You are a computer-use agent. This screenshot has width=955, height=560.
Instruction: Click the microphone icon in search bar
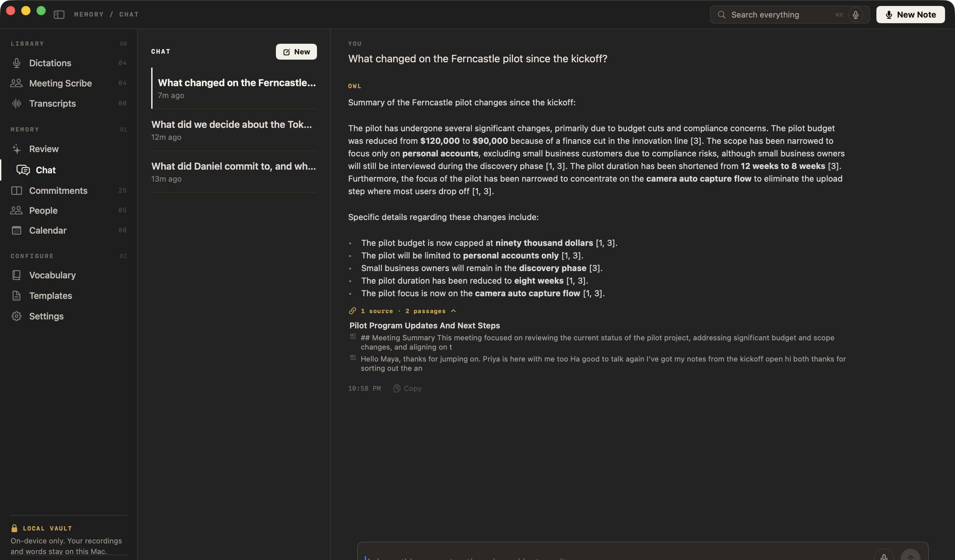tap(855, 15)
